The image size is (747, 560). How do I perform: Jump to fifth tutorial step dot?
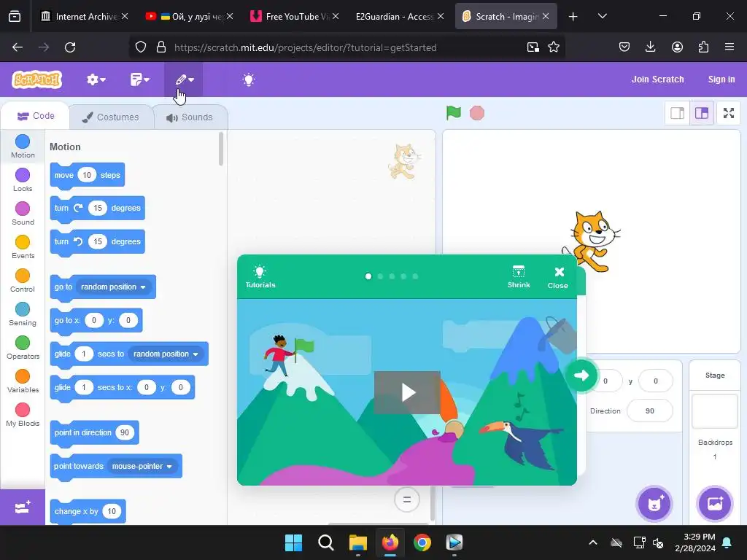415,276
